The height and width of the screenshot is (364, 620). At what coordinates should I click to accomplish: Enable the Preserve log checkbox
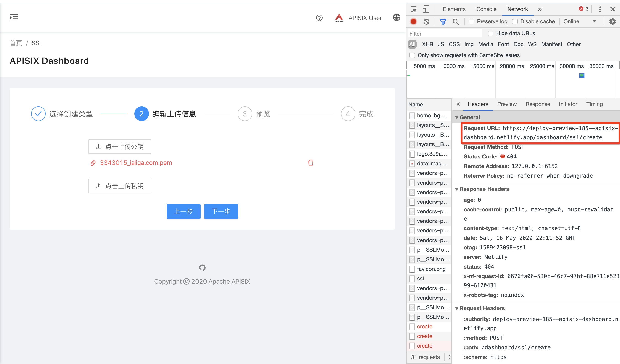(472, 22)
